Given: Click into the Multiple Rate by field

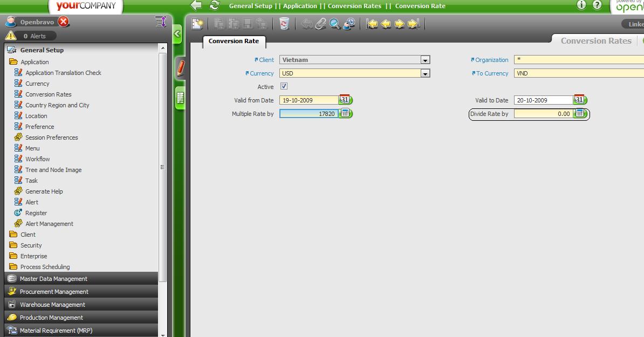Looking at the screenshot, I should tap(309, 114).
